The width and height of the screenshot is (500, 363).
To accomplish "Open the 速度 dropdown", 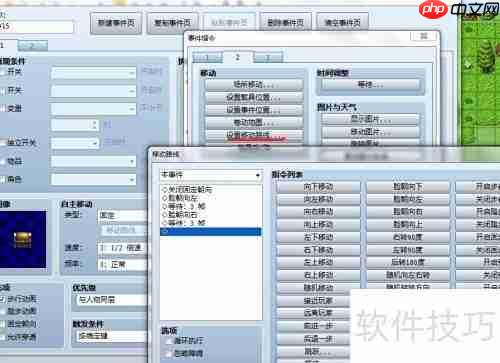I will pos(122,248).
